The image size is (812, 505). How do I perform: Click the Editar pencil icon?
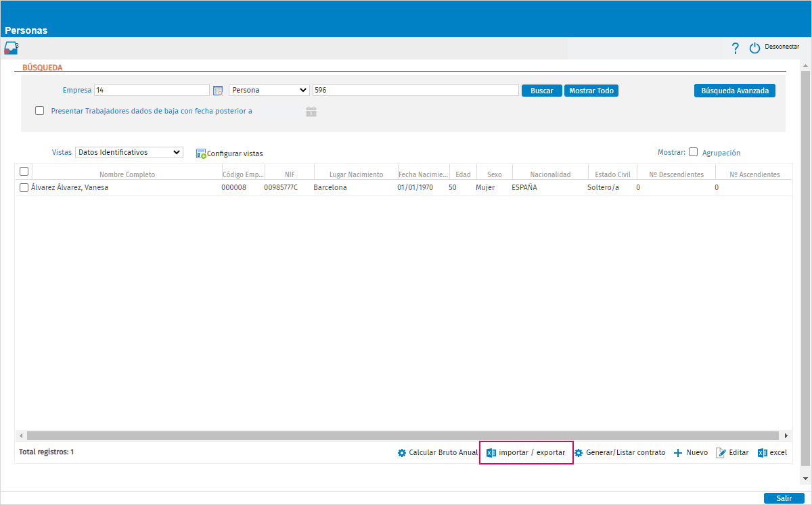tap(721, 453)
